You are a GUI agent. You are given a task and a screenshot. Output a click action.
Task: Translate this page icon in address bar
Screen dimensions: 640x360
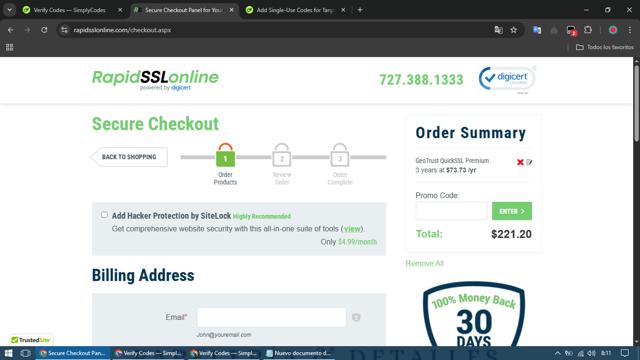[x=498, y=30]
